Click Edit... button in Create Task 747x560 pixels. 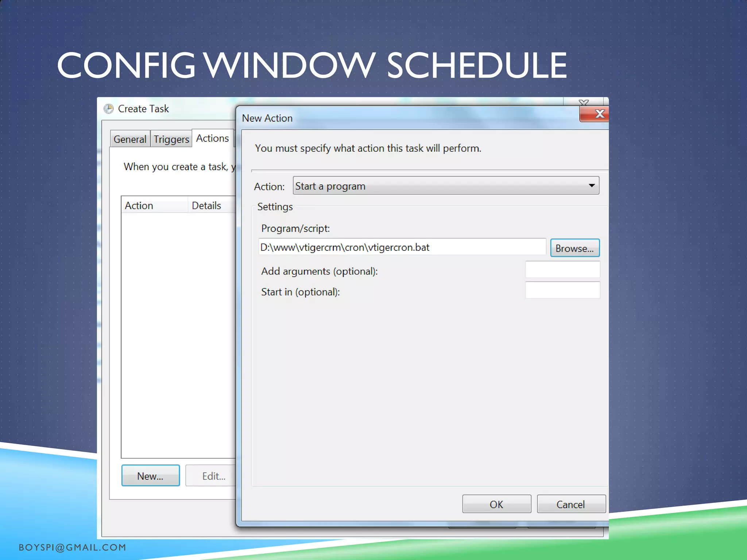pyautogui.click(x=212, y=475)
